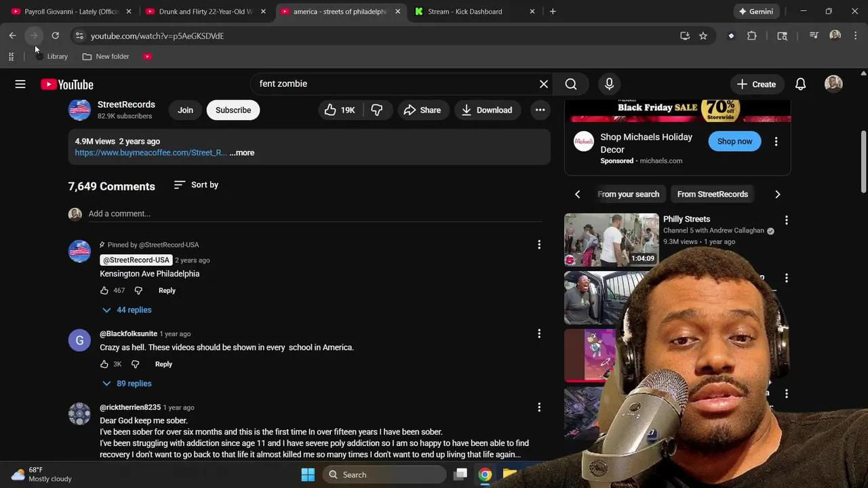
Task: Open the Create video menu
Action: [x=756, y=84]
